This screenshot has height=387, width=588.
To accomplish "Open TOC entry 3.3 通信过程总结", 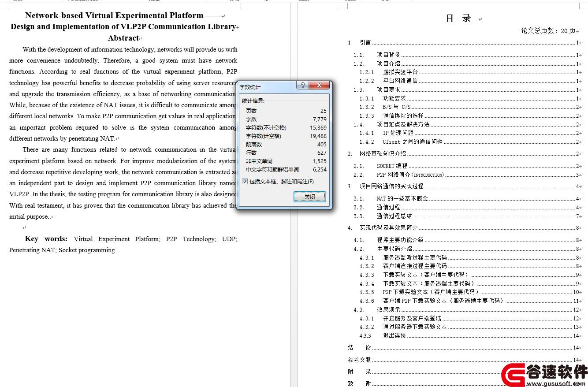I will point(466,216).
